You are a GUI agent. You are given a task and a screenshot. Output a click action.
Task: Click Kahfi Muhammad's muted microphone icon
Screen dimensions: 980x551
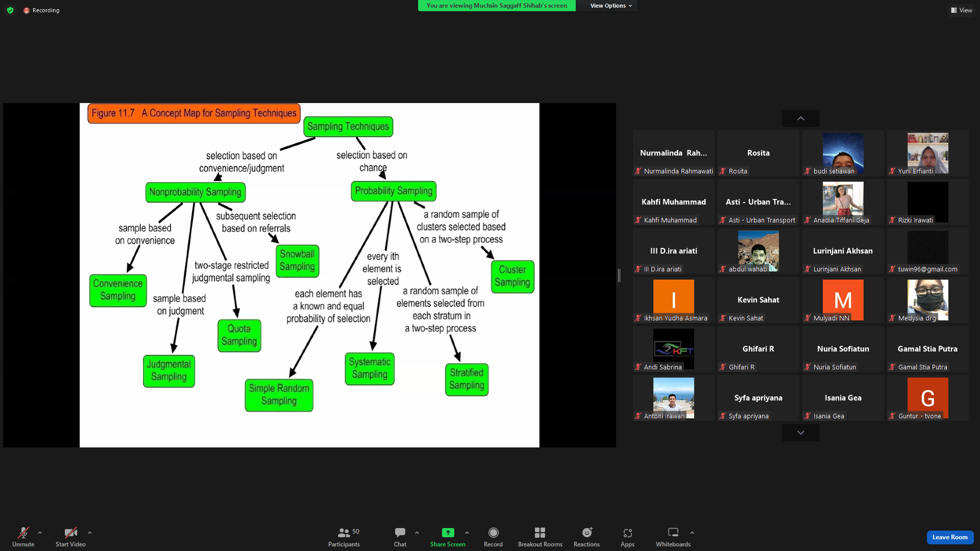click(x=638, y=220)
